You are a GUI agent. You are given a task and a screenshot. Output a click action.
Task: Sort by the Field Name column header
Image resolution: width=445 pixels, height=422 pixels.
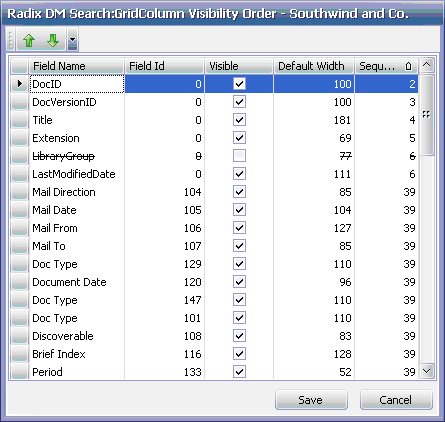click(76, 66)
